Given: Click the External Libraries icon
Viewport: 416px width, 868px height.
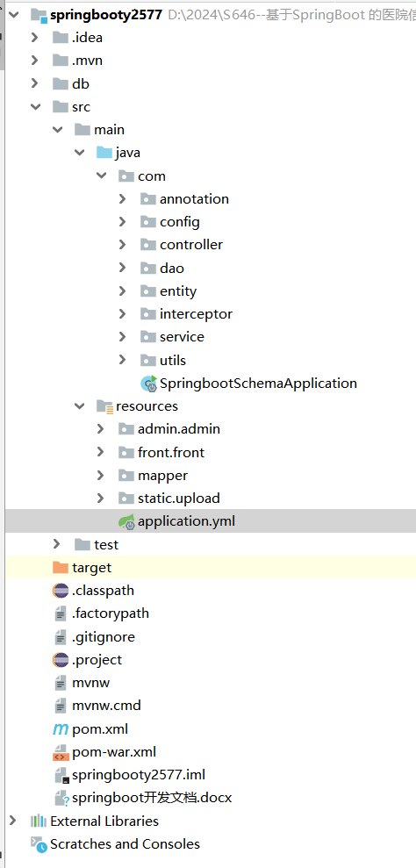Looking at the screenshot, I should pyautogui.click(x=39, y=821).
